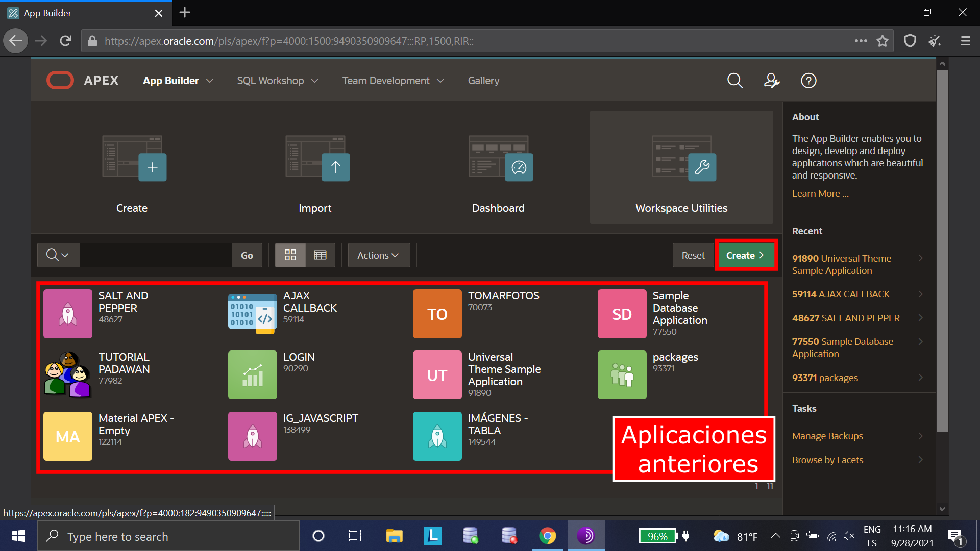Open the help icon
Viewport: 980px width, 551px height.
coord(808,80)
